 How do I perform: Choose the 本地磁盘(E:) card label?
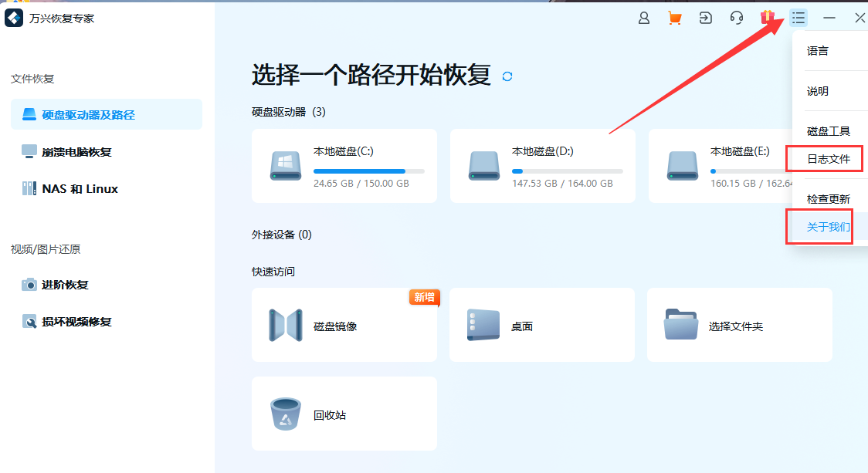pyautogui.click(x=740, y=151)
